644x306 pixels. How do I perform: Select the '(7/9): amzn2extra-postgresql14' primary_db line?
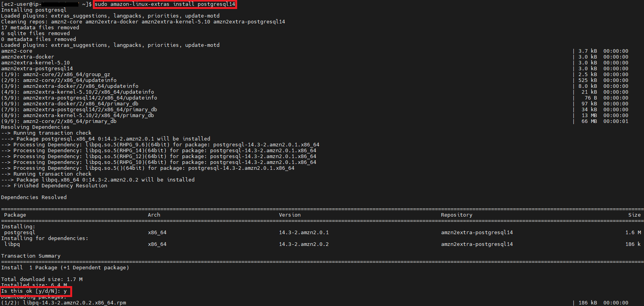tap(79, 110)
